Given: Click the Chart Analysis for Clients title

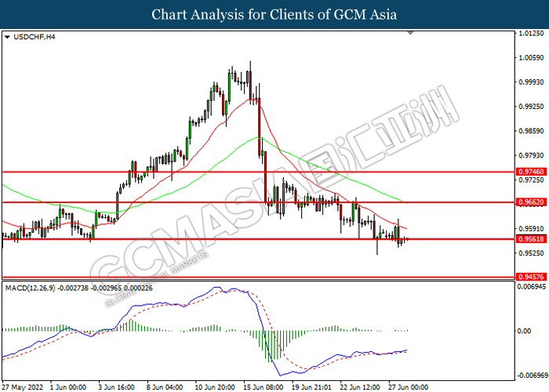Looking at the screenshot, I should (x=274, y=15).
